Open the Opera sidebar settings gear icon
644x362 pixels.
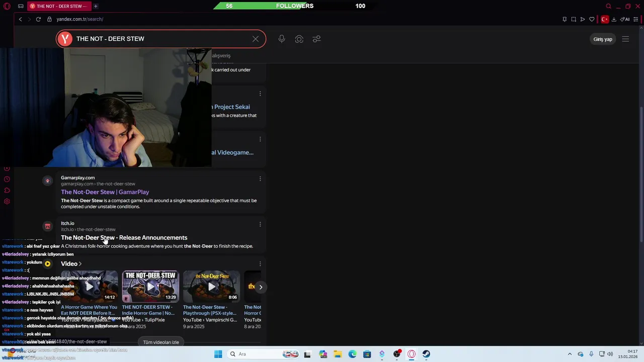tap(7, 202)
